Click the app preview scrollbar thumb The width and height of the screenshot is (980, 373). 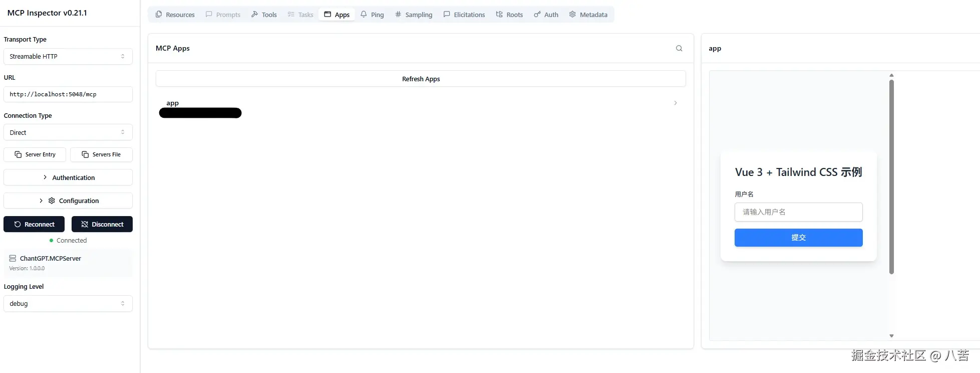tap(891, 176)
